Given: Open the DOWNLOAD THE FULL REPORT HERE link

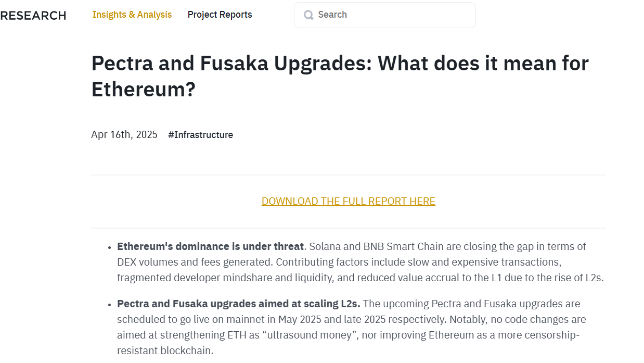Looking at the screenshot, I should [349, 202].
